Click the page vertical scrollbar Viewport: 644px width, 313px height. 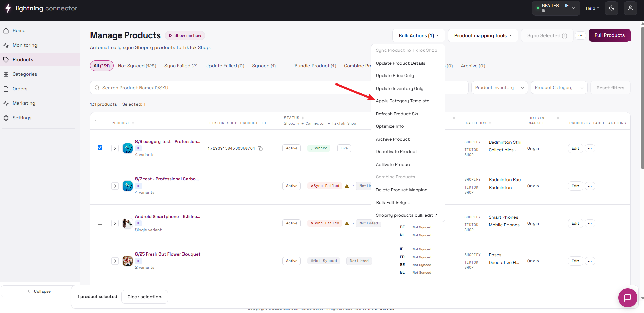click(x=642, y=98)
